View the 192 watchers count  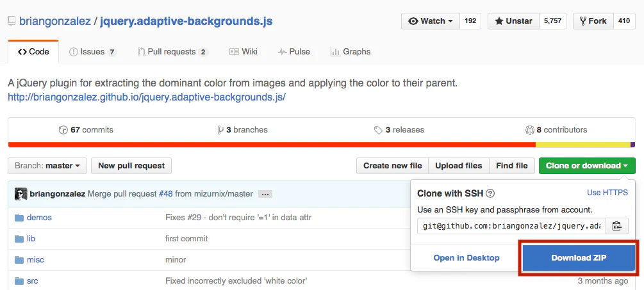click(470, 21)
